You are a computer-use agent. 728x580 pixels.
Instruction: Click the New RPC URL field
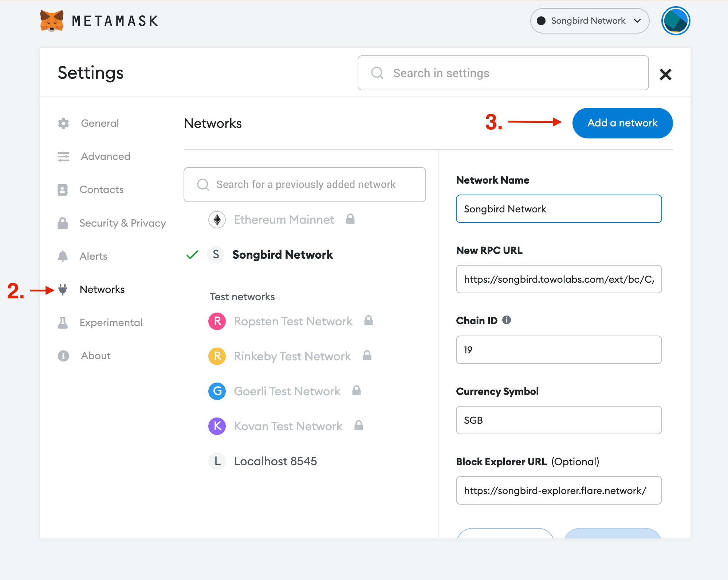(558, 279)
